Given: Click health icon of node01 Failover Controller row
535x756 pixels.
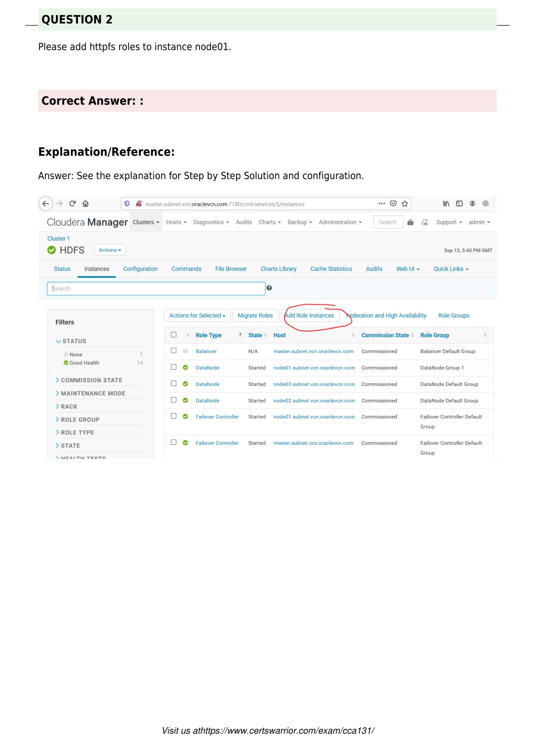Looking at the screenshot, I should click(185, 417).
